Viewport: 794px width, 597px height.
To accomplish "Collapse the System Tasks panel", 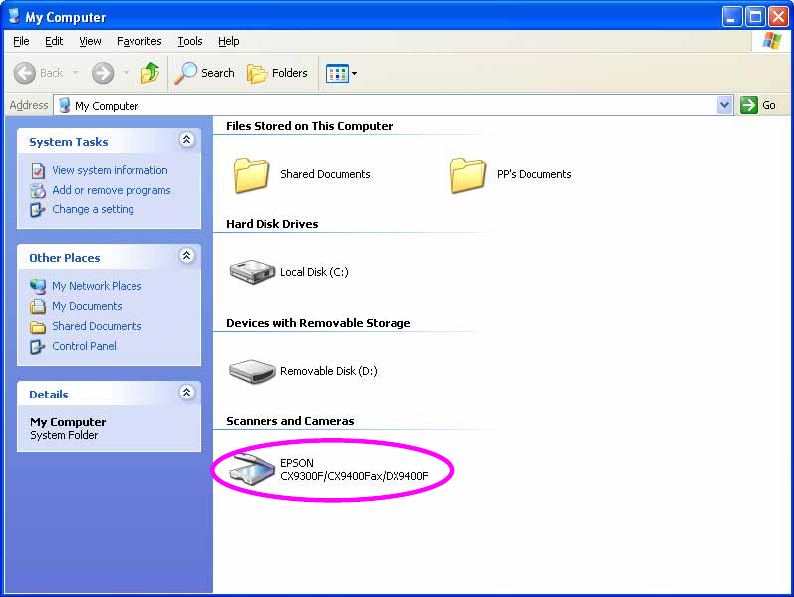I will coord(186,140).
